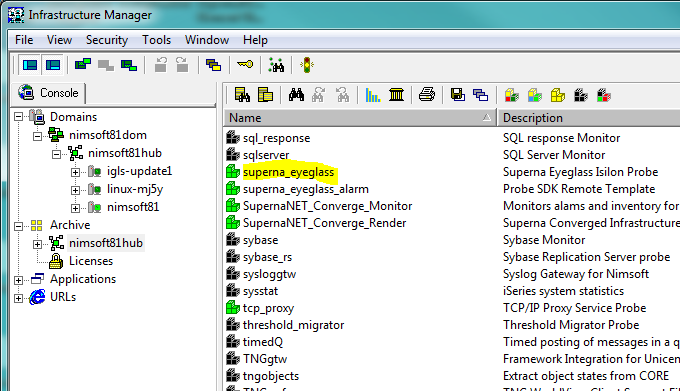The image size is (680, 391).
Task: Expand the Applications node
Action: (x=19, y=280)
